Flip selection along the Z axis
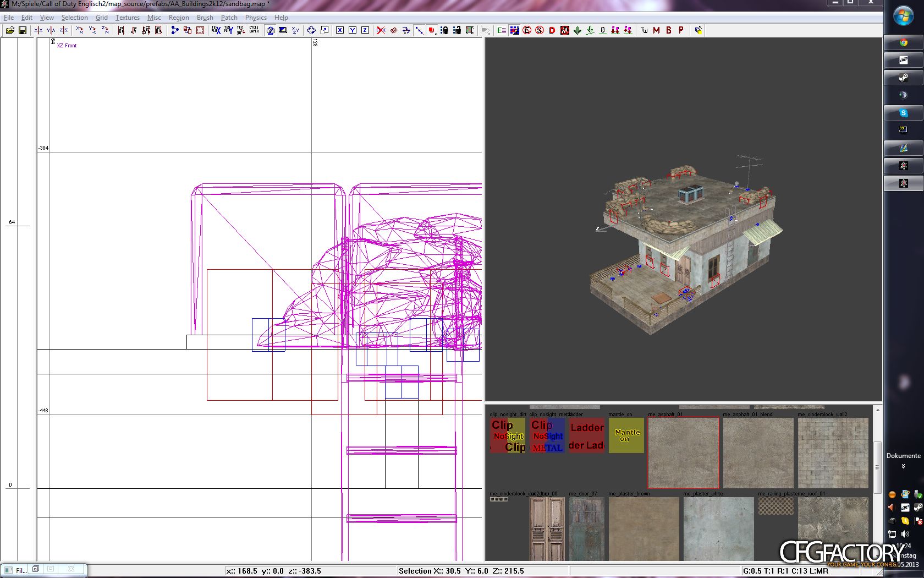 tap(64, 30)
